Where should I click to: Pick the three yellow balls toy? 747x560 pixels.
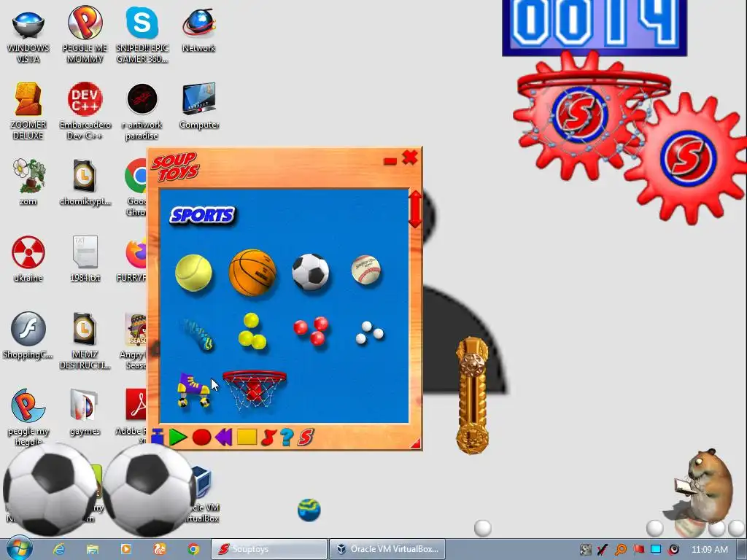pyautogui.click(x=252, y=331)
